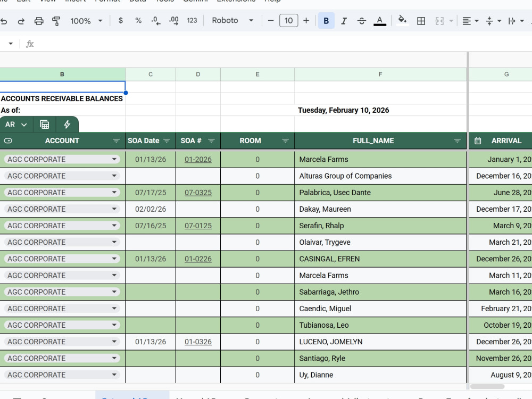The width and height of the screenshot is (532, 399).
Task: Select the cell 'Tuesday, February 10, 2026'
Action: click(x=380, y=110)
